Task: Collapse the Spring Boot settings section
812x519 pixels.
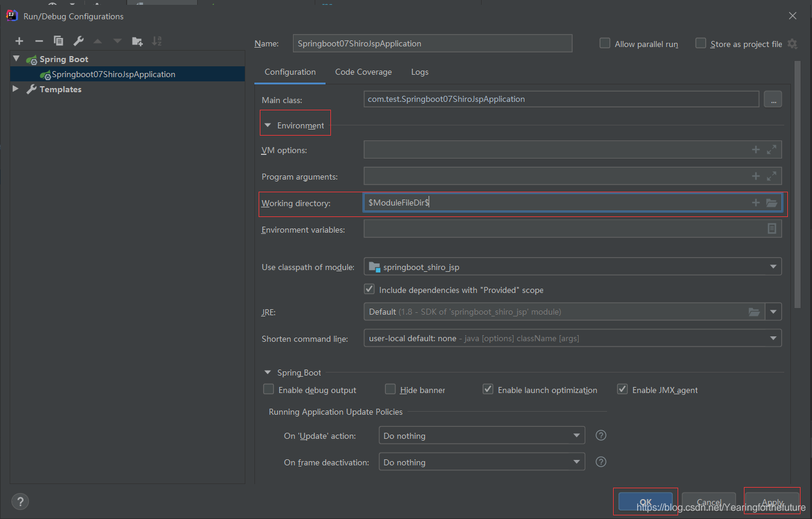Action: pyautogui.click(x=268, y=373)
